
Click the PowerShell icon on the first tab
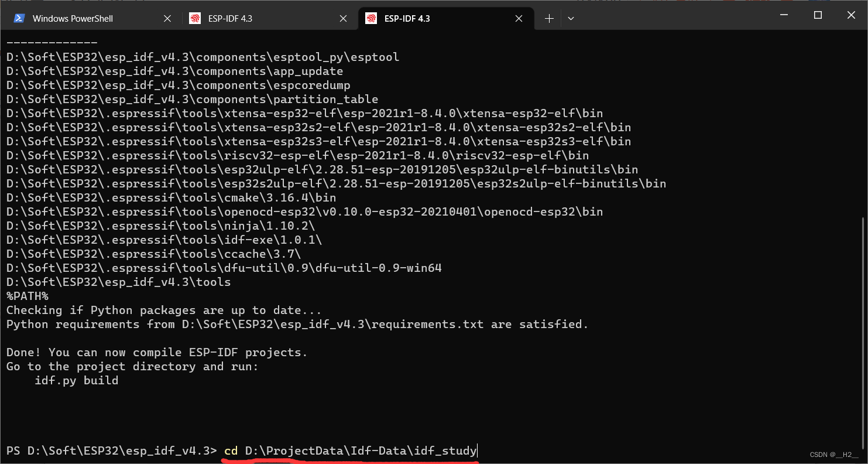click(x=18, y=18)
